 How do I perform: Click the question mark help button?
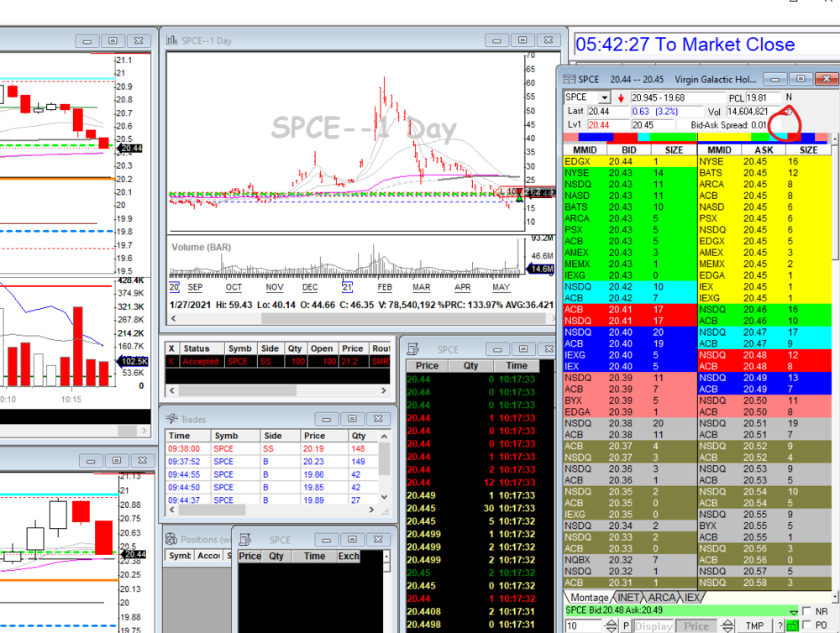pos(779,626)
